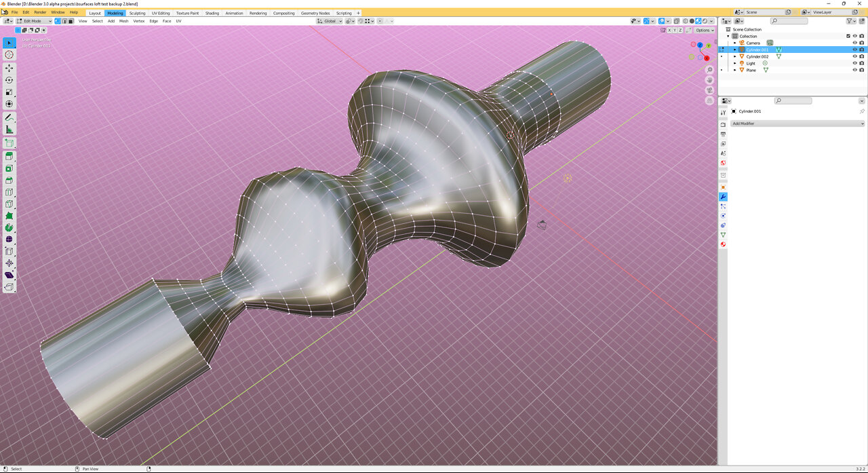Image resolution: width=868 pixels, height=473 pixels.
Task: Open the outliner filter dropdown
Action: click(x=852, y=21)
